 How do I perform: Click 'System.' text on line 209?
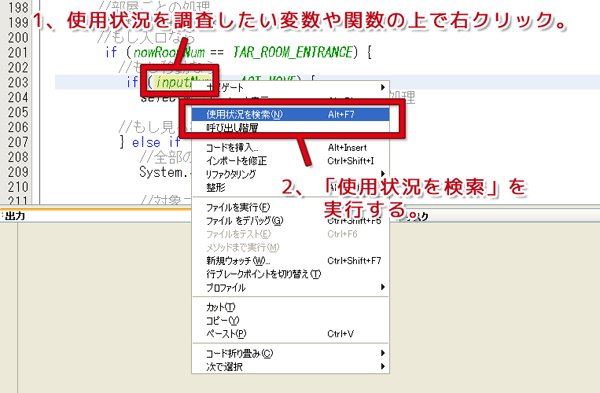[x=163, y=172]
